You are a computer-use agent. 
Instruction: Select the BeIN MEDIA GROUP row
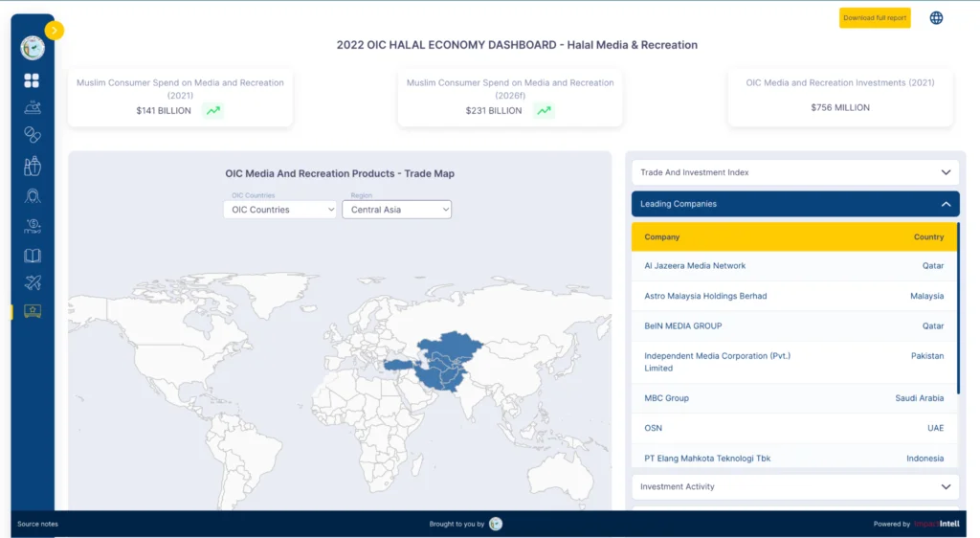pos(793,326)
